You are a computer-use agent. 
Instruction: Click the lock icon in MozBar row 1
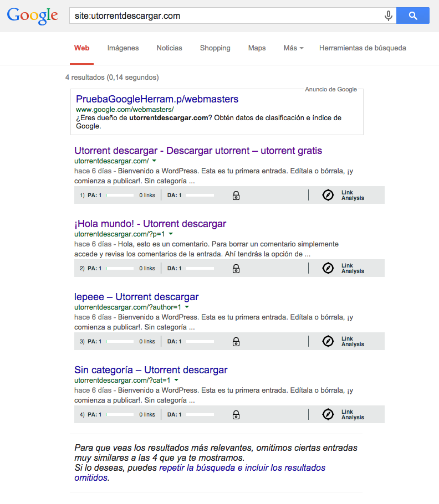click(236, 196)
